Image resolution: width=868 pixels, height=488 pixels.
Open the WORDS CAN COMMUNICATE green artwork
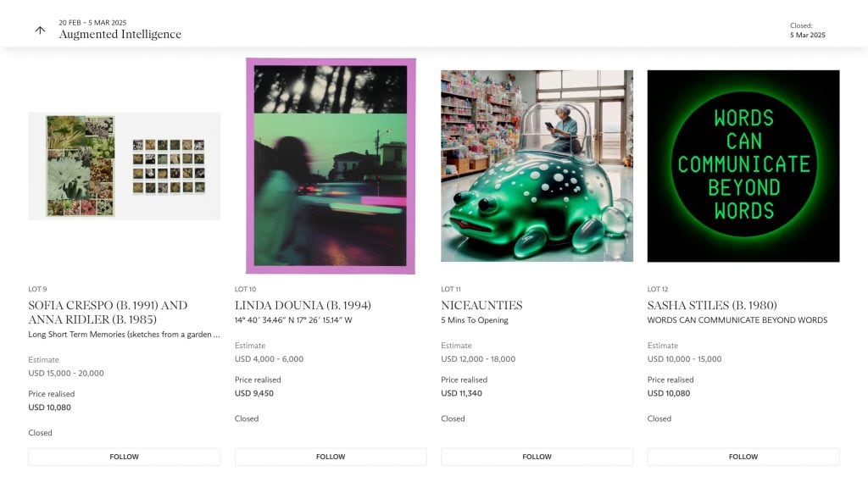743,166
